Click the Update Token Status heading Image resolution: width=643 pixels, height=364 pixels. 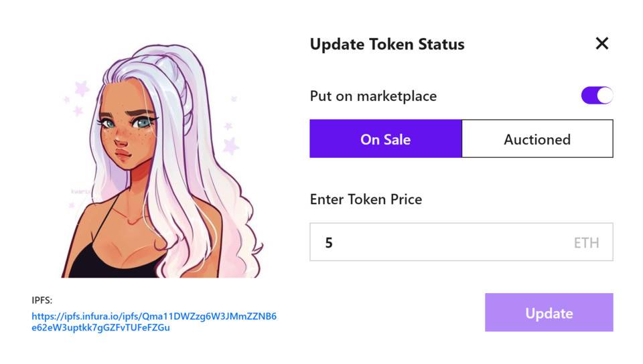[386, 45]
